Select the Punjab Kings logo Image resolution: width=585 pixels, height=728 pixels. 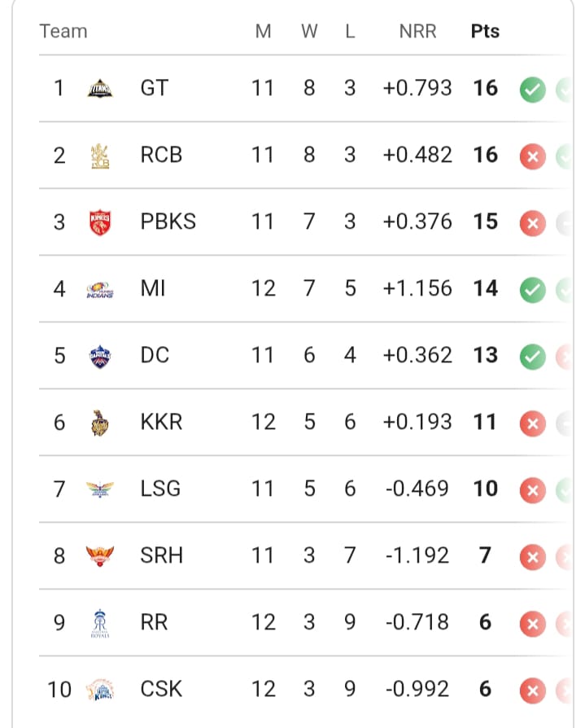point(101,222)
